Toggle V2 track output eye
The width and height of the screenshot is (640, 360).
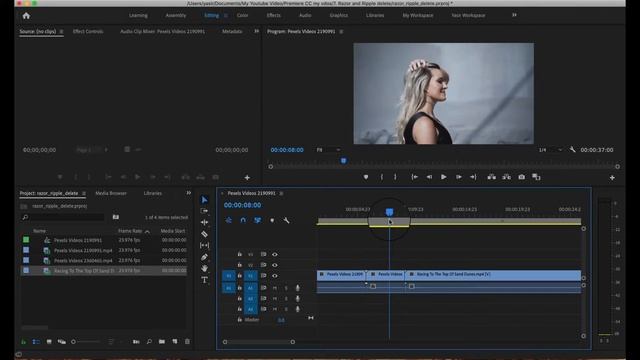point(275,265)
